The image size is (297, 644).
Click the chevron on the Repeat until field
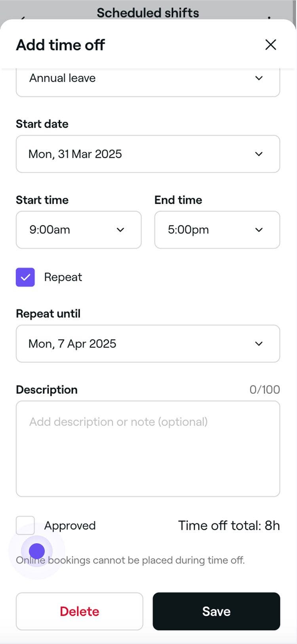point(259,343)
